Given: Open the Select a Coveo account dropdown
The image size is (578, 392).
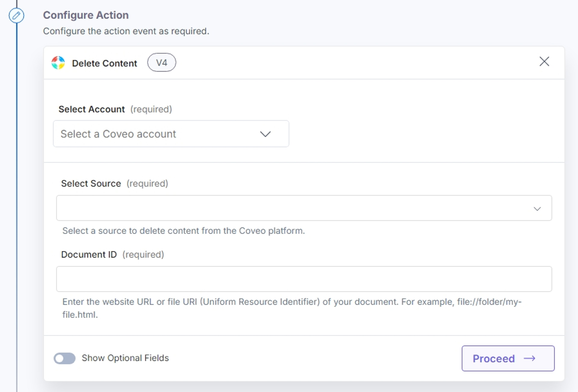Looking at the screenshot, I should pyautogui.click(x=171, y=134).
